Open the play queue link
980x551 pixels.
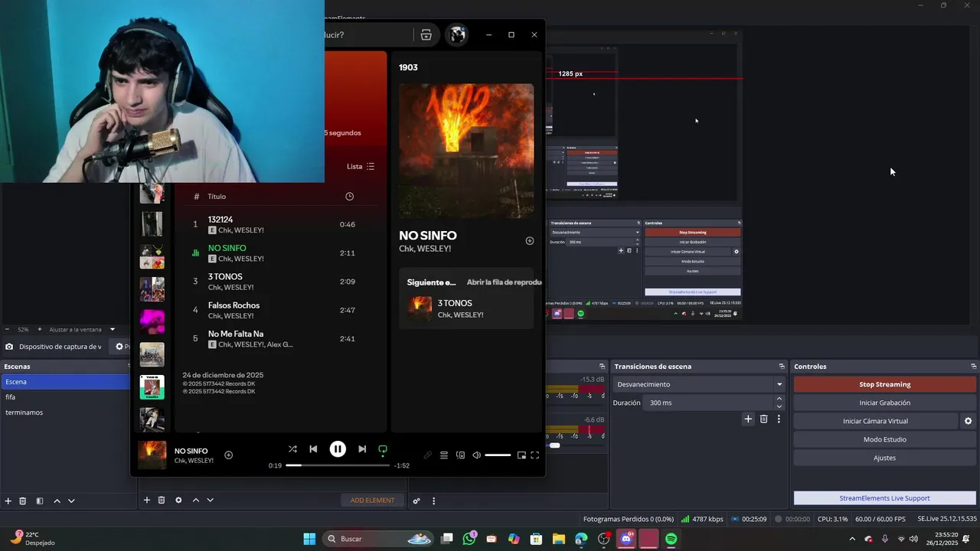tap(504, 282)
